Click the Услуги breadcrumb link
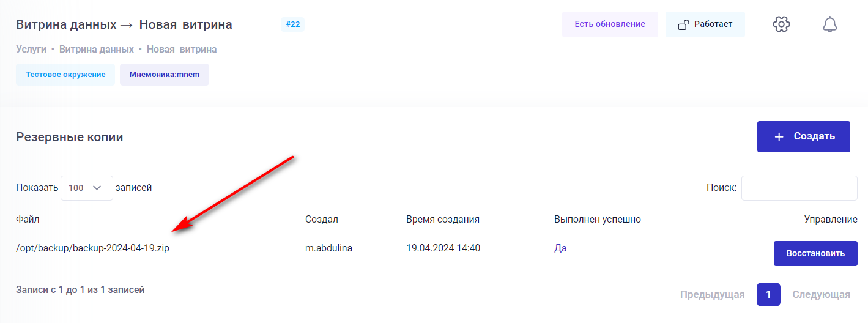This screenshot has width=868, height=323. point(31,50)
